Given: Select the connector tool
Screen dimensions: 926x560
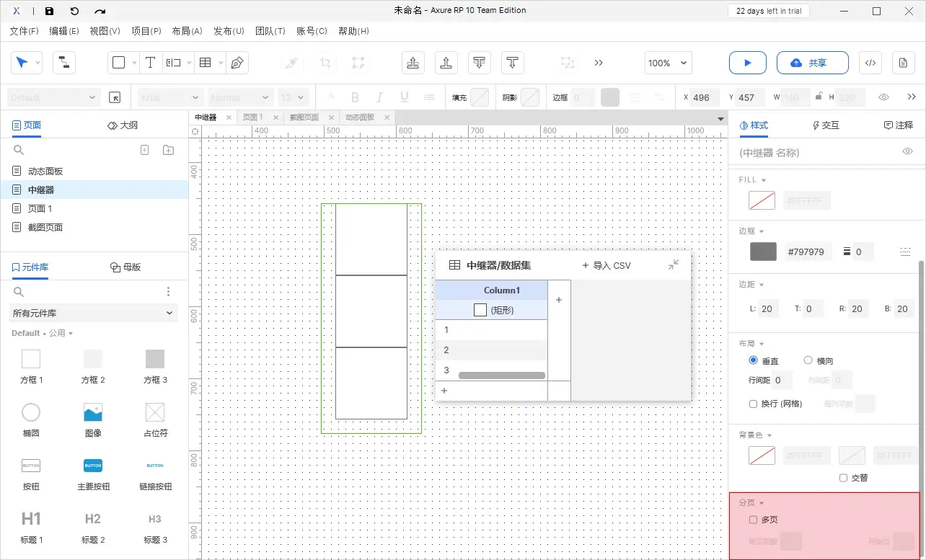Looking at the screenshot, I should [x=64, y=63].
